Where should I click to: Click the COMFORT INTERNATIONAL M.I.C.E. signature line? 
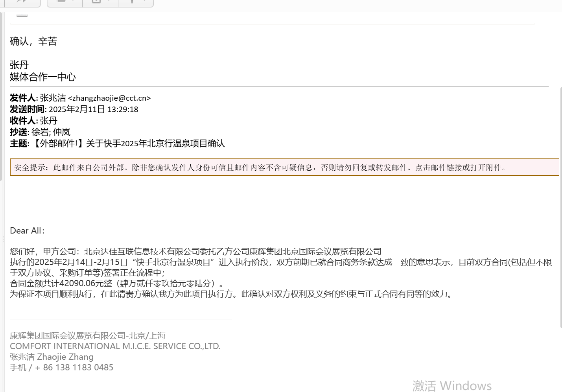115,346
